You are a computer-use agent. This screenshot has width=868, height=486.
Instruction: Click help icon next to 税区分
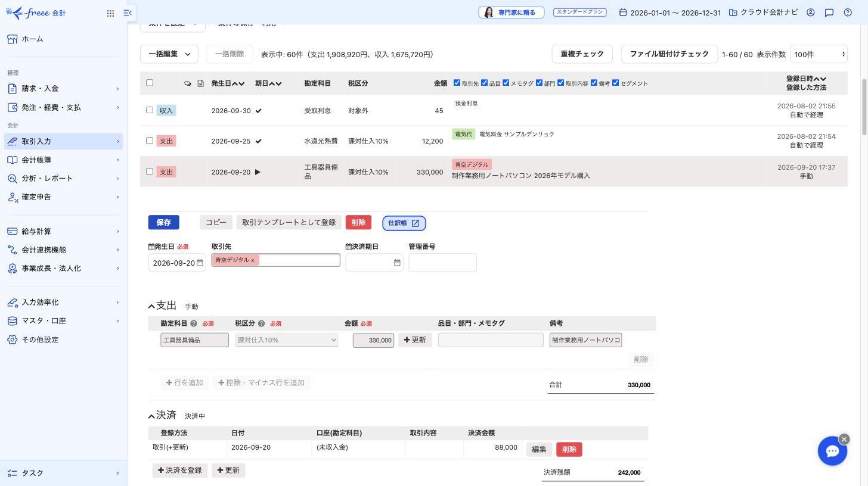click(261, 323)
